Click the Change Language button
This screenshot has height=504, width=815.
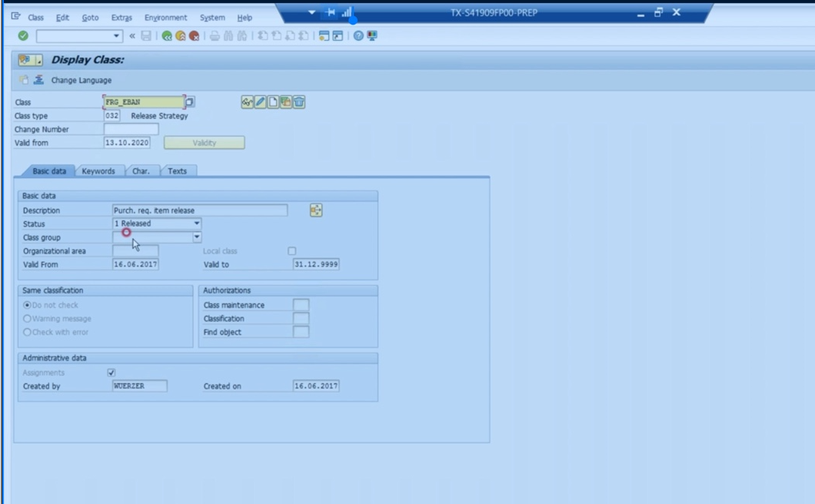pyautogui.click(x=81, y=80)
